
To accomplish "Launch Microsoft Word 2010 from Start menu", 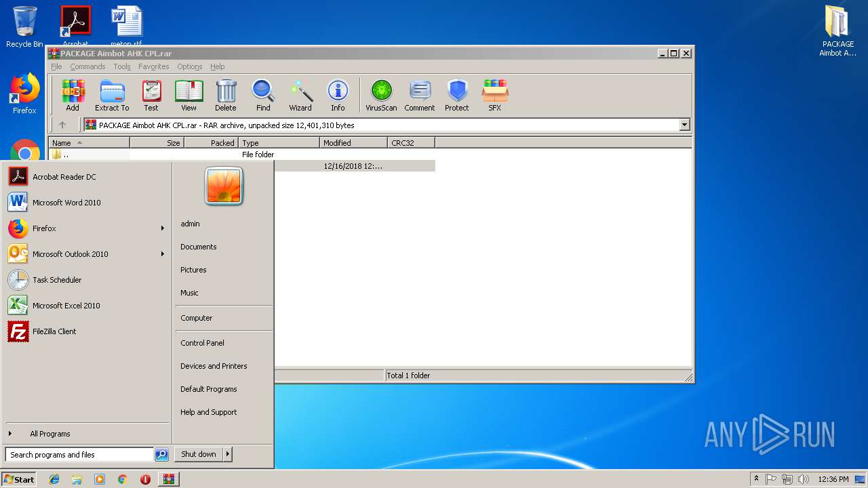I will tap(86, 203).
